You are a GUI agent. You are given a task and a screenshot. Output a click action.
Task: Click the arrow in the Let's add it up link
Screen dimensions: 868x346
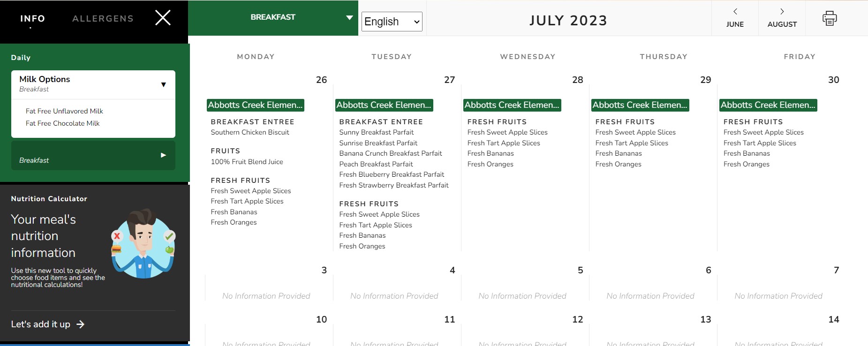(81, 324)
